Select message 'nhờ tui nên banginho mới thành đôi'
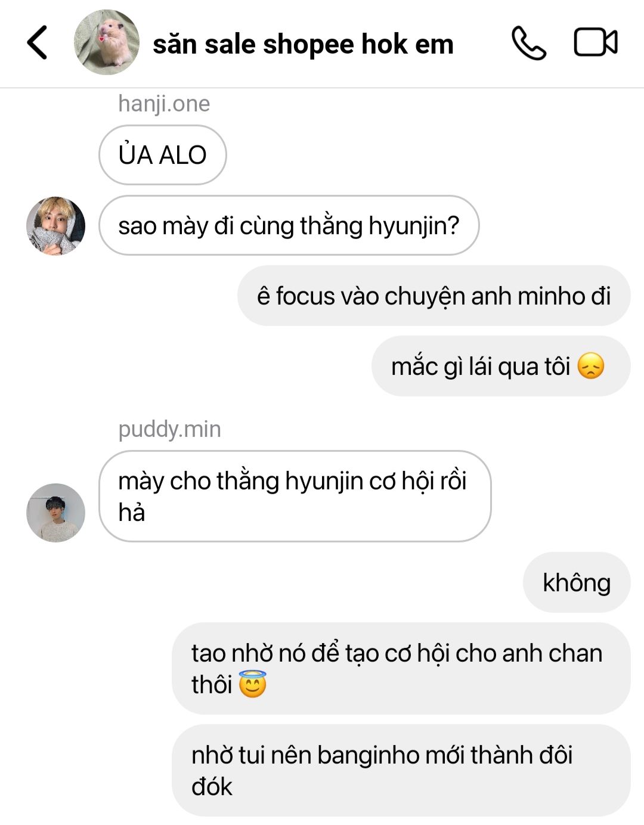Viewport: 644px width, 825px height. pyautogui.click(x=401, y=770)
